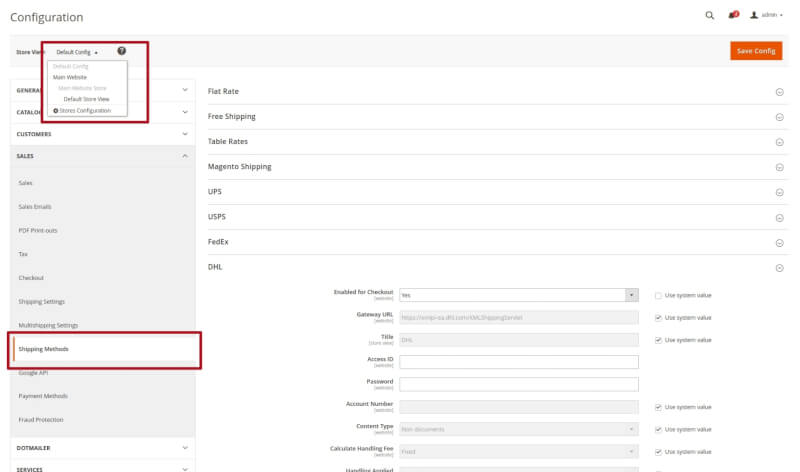Image resolution: width=800 pixels, height=472 pixels.
Task: Expand the USPS section toggle icon
Action: (779, 217)
